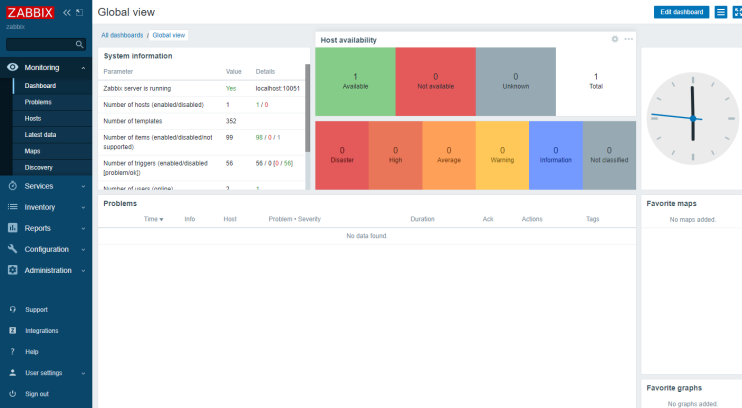Click the red Disaster severity tile
The height and width of the screenshot is (408, 742).
pos(341,154)
